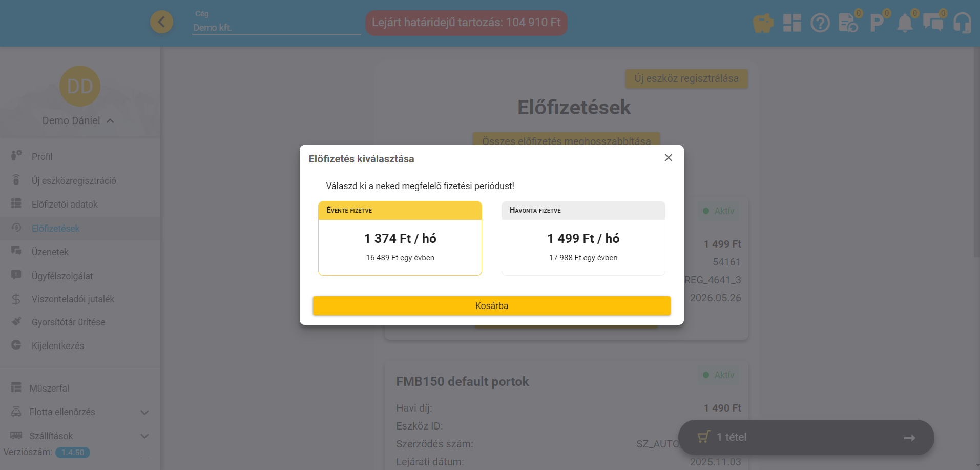
Task: Close the subscription selection dialog
Action: [668, 158]
